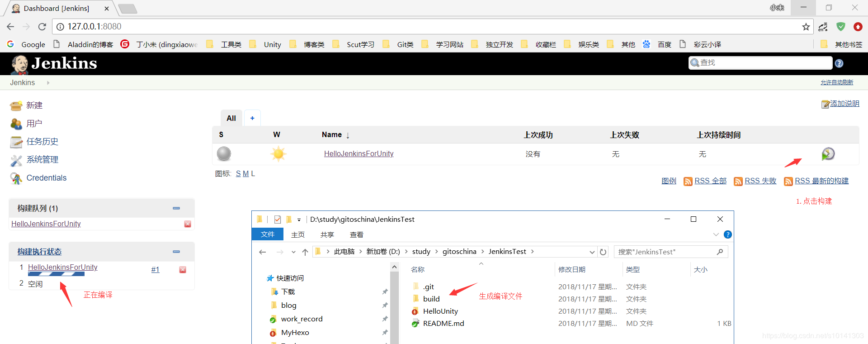Open 图例 legend link
Viewport: 868px width, 344px height.
pos(669,181)
